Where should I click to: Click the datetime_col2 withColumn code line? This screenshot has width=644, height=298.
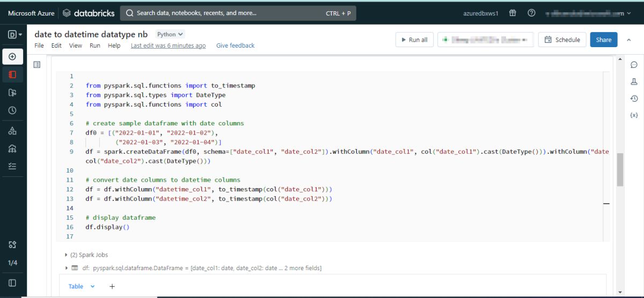tap(209, 199)
